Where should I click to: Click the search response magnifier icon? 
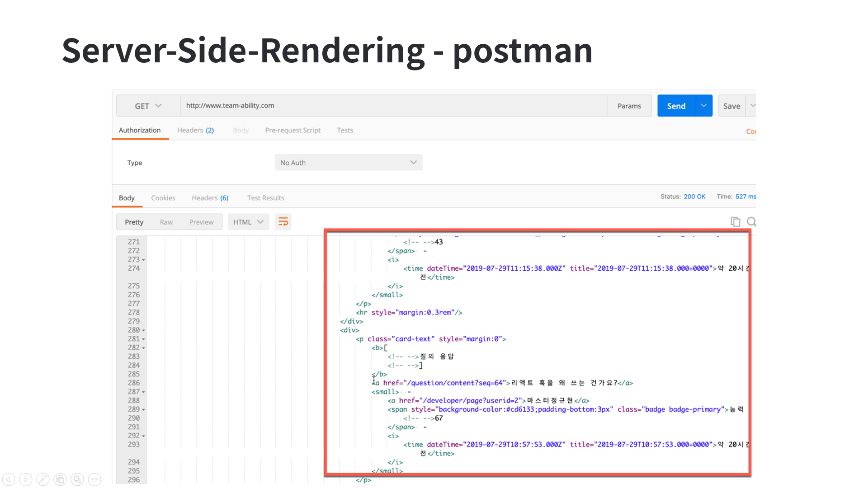(x=751, y=222)
